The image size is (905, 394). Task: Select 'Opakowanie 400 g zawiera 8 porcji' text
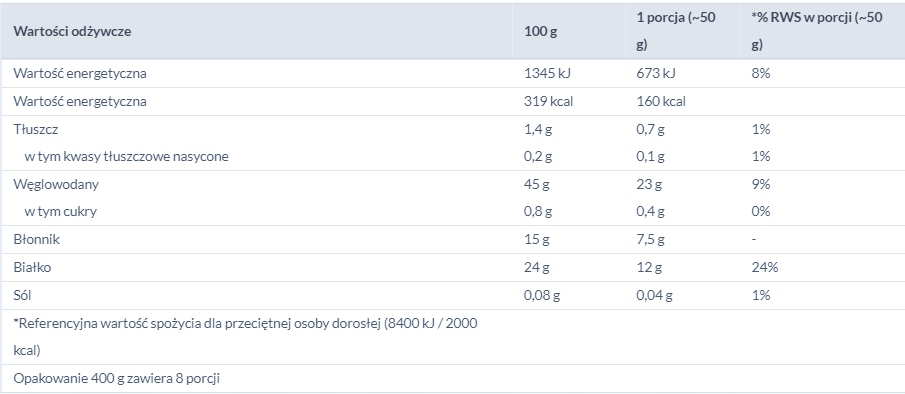[117, 379]
